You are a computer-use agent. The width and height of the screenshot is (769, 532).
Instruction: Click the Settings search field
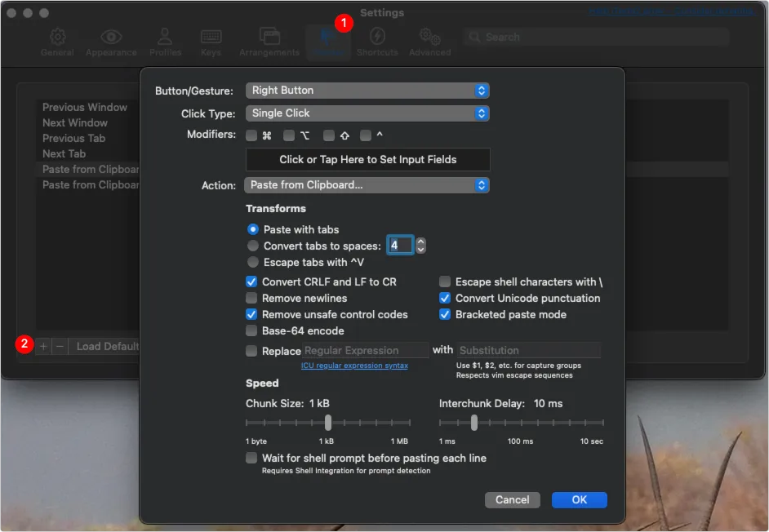596,37
